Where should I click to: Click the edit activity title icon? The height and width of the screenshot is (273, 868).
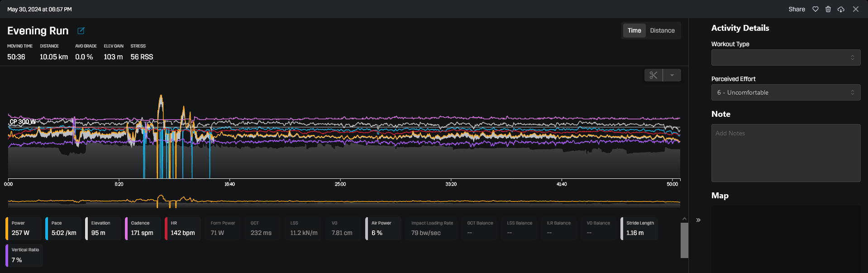(x=81, y=31)
